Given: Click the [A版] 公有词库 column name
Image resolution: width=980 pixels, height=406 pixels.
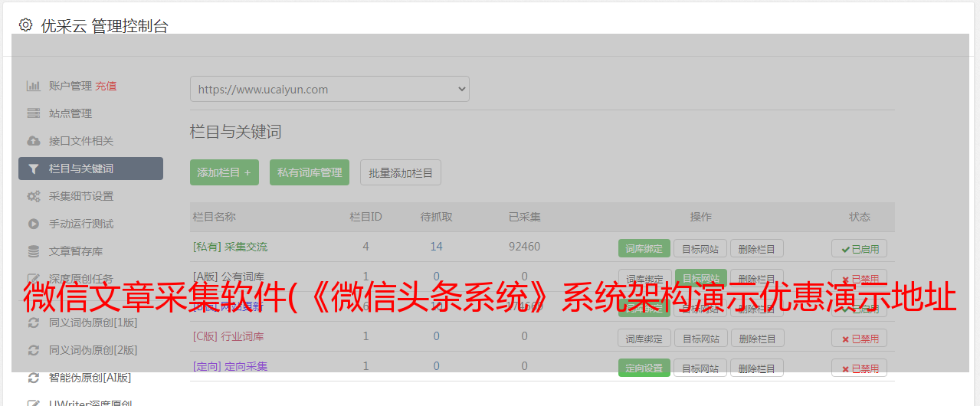Looking at the screenshot, I should (x=228, y=277).
